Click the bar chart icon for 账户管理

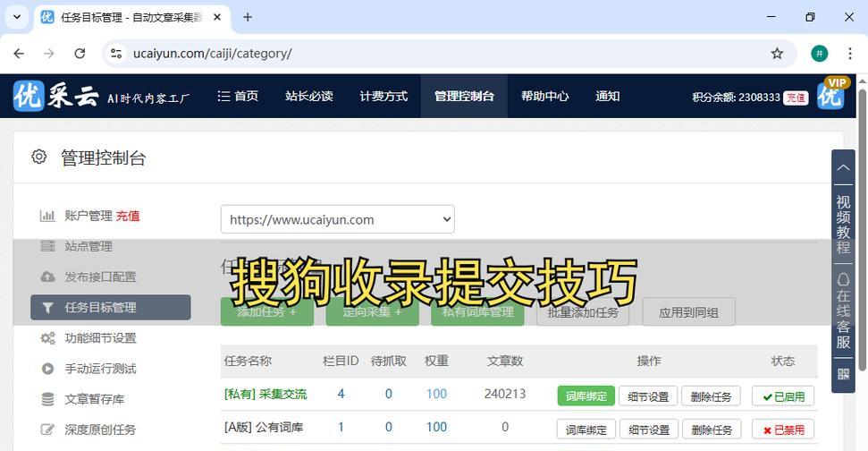(47, 216)
